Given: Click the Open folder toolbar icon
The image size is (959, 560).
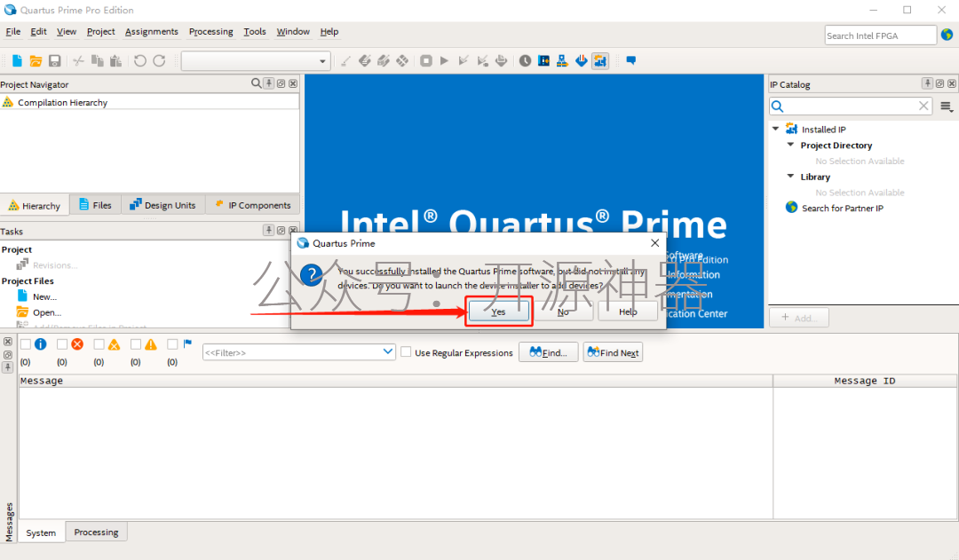Looking at the screenshot, I should [36, 60].
